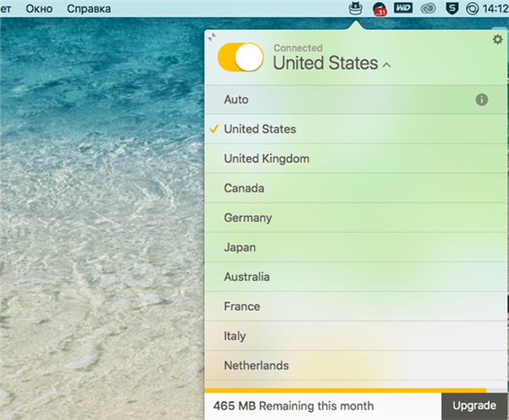Select United States in location list

click(355, 129)
